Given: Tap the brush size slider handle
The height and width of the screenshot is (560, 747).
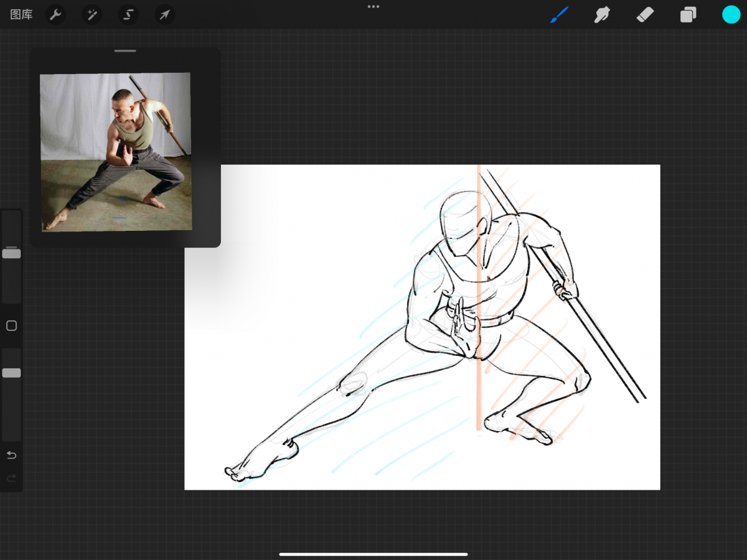Looking at the screenshot, I should pos(11,253).
